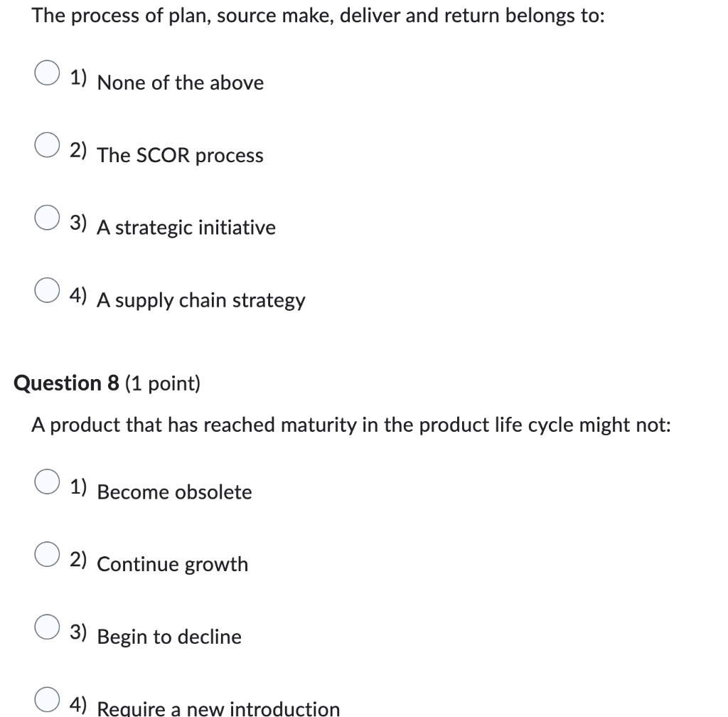Choose 'The SCOR process' radio button
This screenshot has width=728, height=717.
tap(48, 147)
